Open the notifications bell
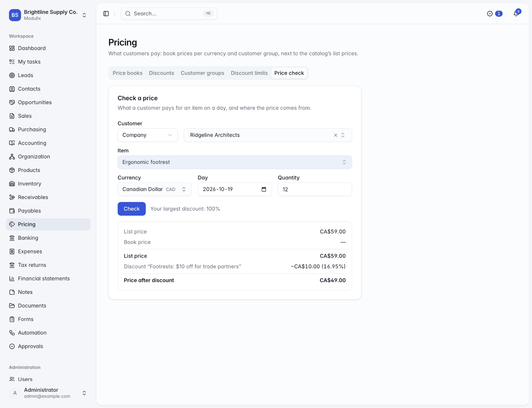 516,14
